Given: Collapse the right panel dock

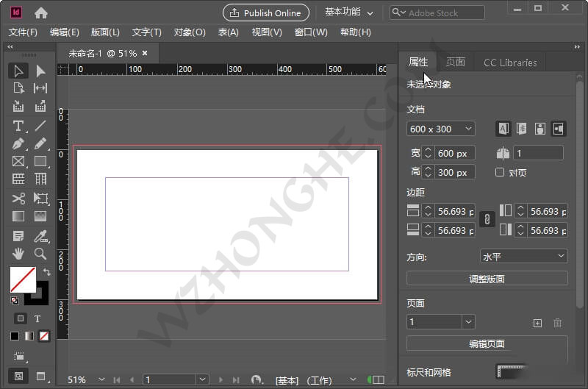Looking at the screenshot, I should click(577, 47).
